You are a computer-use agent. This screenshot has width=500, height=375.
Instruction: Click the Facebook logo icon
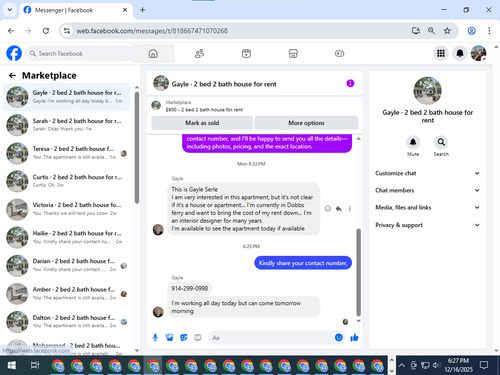click(14, 53)
